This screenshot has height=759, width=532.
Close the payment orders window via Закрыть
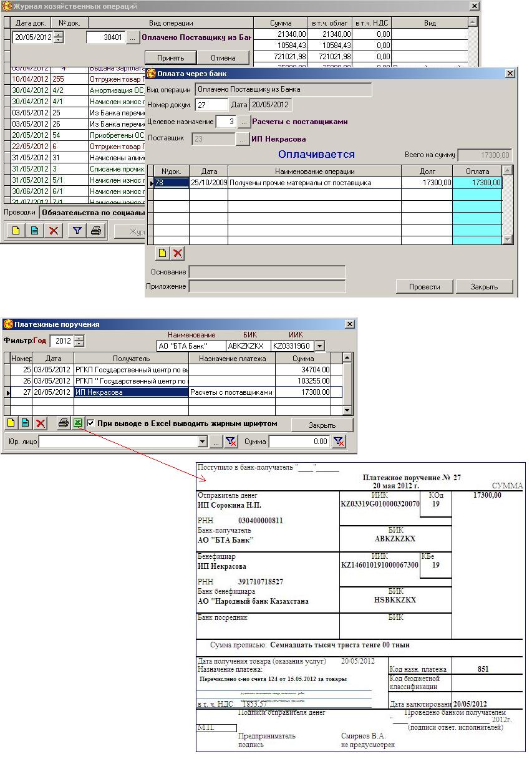pyautogui.click(x=322, y=425)
